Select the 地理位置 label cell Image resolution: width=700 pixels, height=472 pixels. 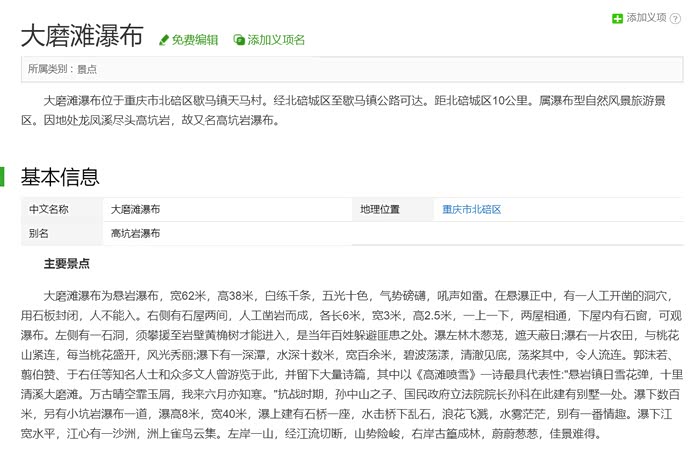tap(381, 210)
